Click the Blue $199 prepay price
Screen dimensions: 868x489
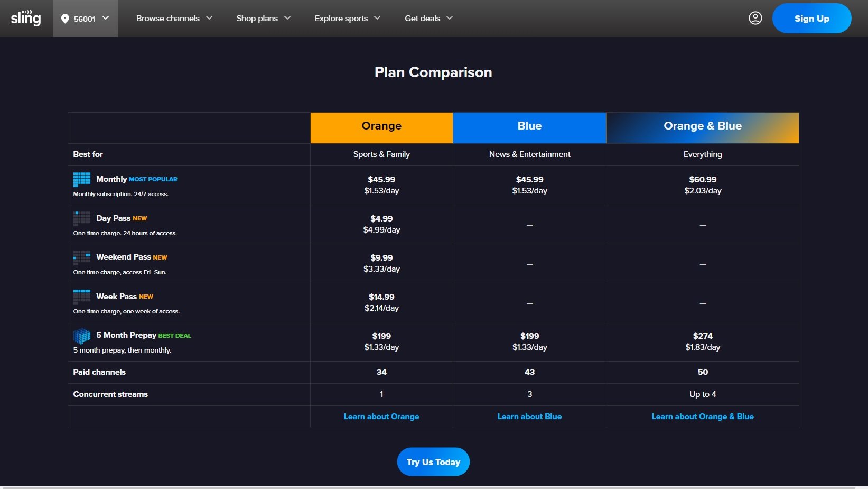click(x=529, y=336)
